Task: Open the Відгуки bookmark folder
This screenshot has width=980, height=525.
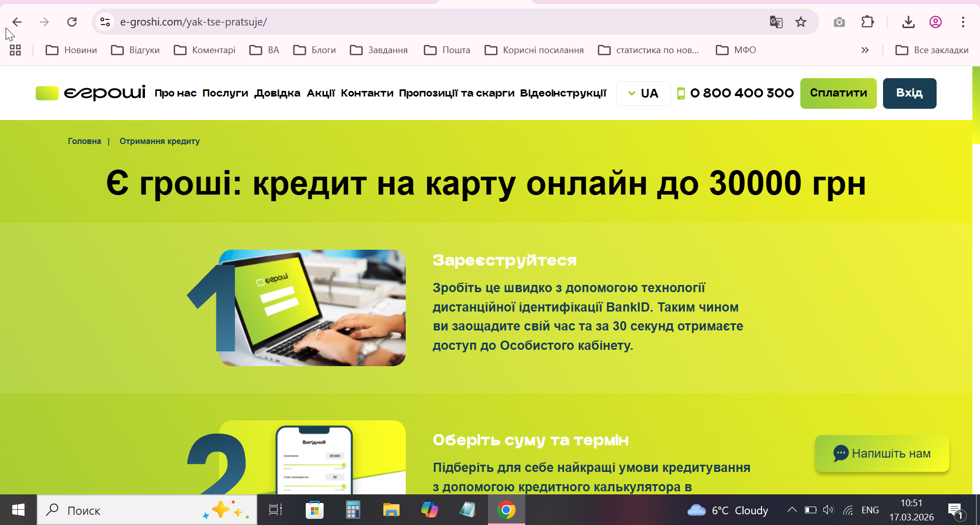Action: [136, 50]
